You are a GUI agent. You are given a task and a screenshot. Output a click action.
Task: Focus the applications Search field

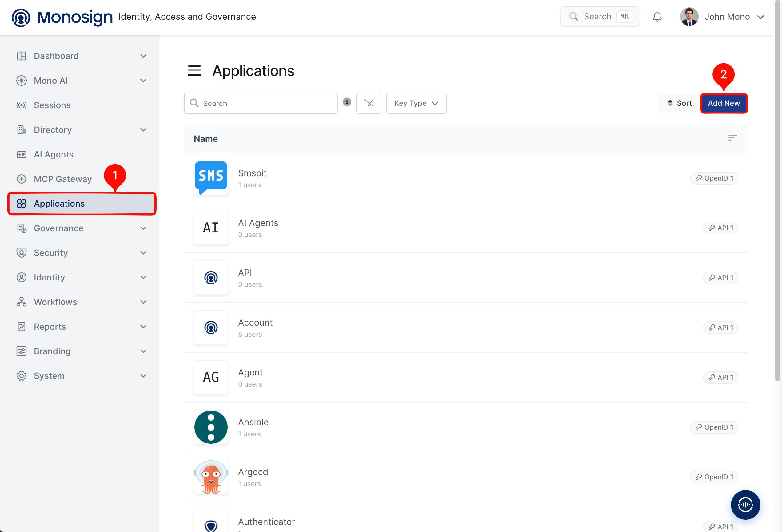pos(261,103)
